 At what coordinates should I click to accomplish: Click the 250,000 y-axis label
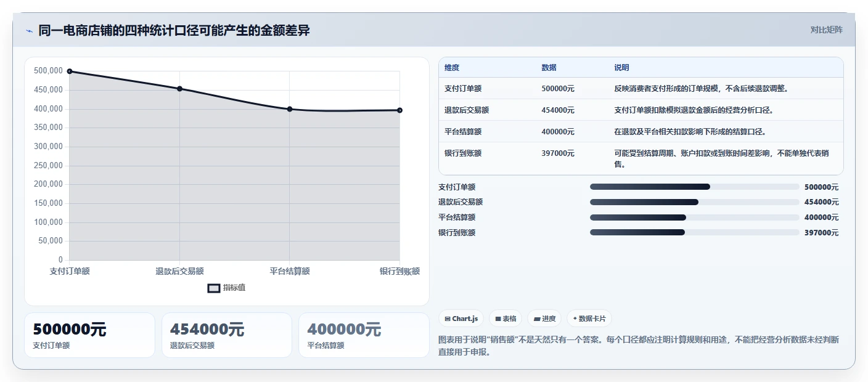tap(48, 165)
